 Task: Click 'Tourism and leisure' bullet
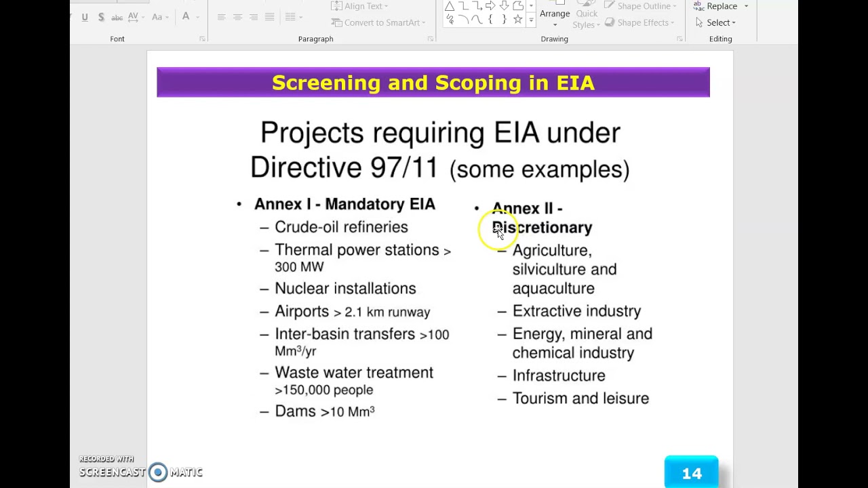coord(580,399)
